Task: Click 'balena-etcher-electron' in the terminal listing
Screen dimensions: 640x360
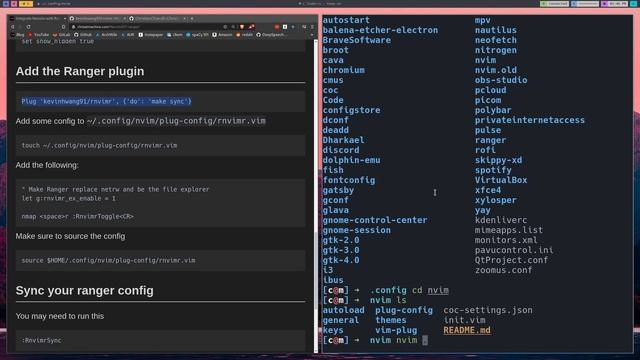Action: (x=380, y=30)
